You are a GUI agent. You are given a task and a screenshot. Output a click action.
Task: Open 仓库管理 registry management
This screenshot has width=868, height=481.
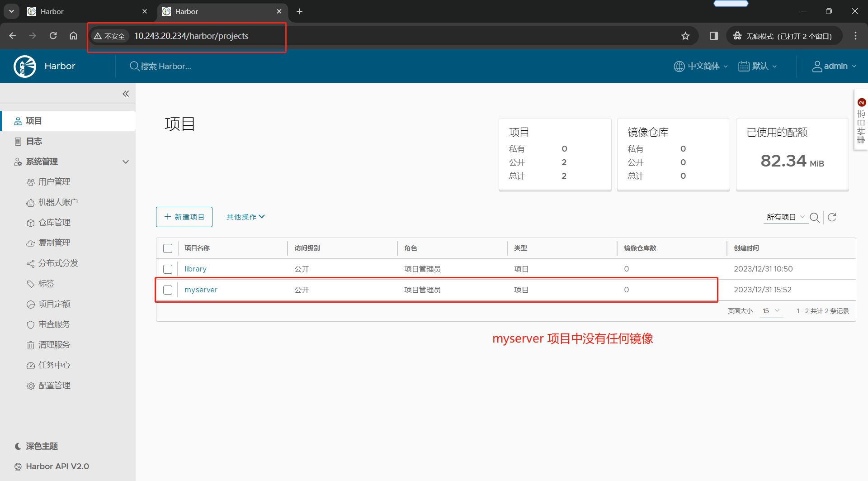click(x=54, y=223)
